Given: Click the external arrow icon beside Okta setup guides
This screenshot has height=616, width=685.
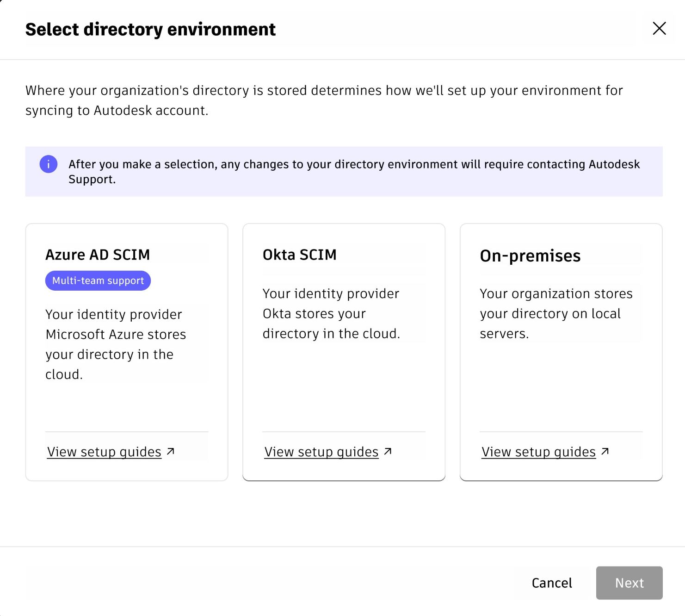Looking at the screenshot, I should click(x=388, y=451).
